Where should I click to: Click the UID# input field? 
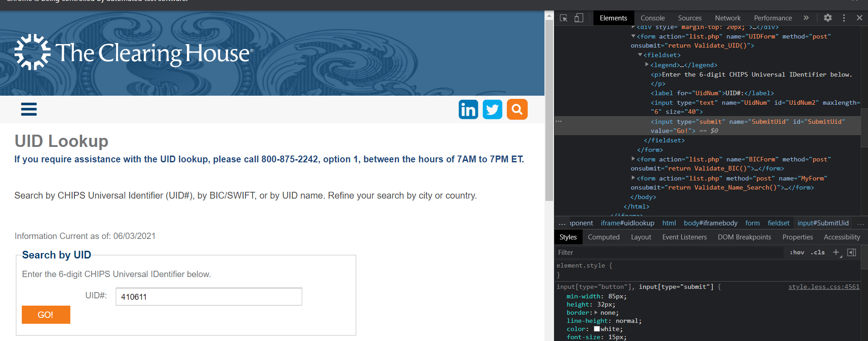click(x=209, y=297)
